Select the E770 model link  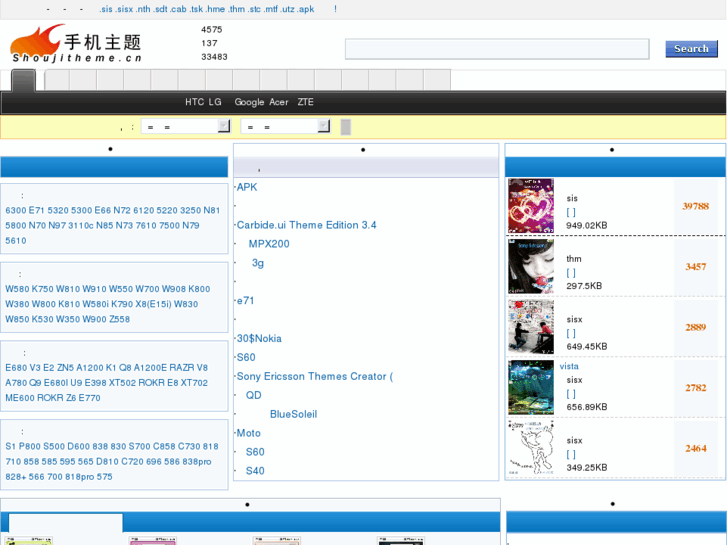pos(89,398)
